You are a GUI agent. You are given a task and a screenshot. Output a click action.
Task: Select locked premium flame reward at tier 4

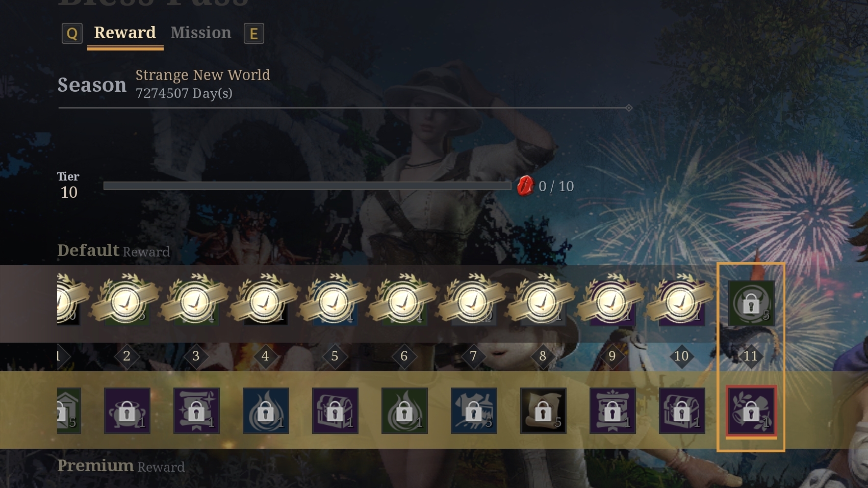coord(266,410)
